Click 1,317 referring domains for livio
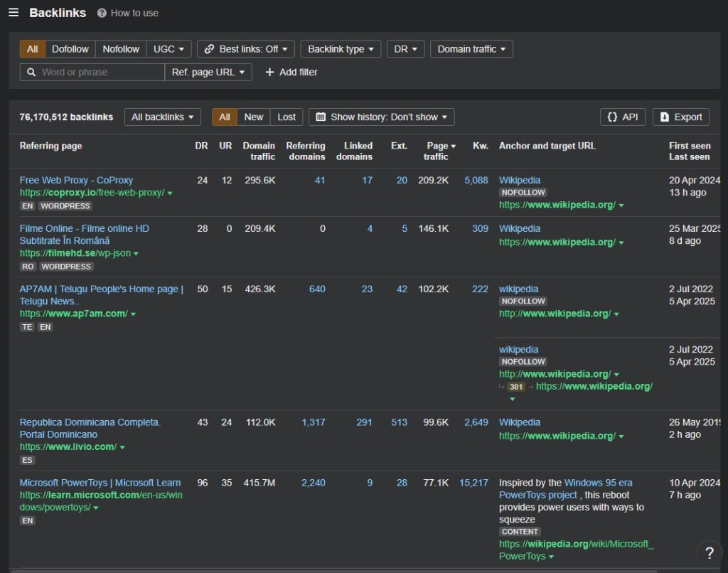This screenshot has height=573, width=728. point(314,422)
